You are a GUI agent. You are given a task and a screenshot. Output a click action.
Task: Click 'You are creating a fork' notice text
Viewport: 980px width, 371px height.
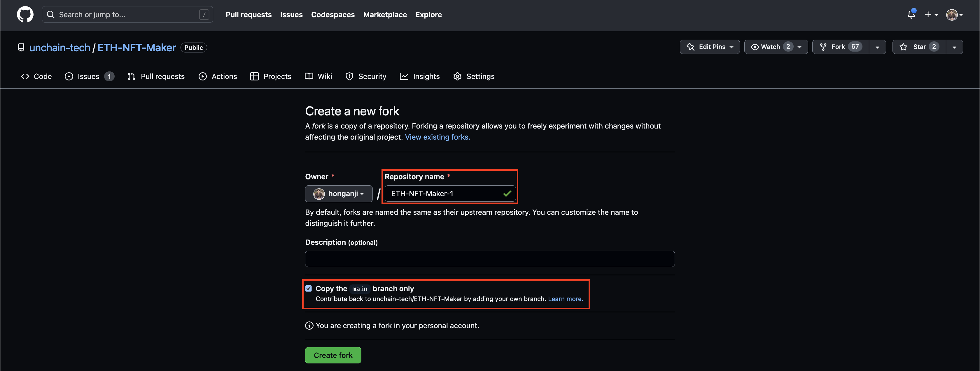click(397, 326)
